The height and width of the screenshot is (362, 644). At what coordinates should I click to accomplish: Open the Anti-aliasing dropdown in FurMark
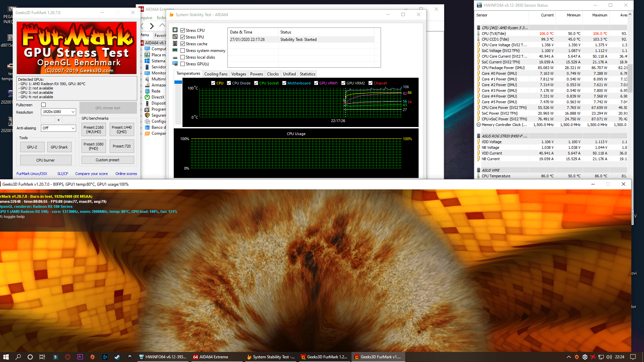(58, 128)
